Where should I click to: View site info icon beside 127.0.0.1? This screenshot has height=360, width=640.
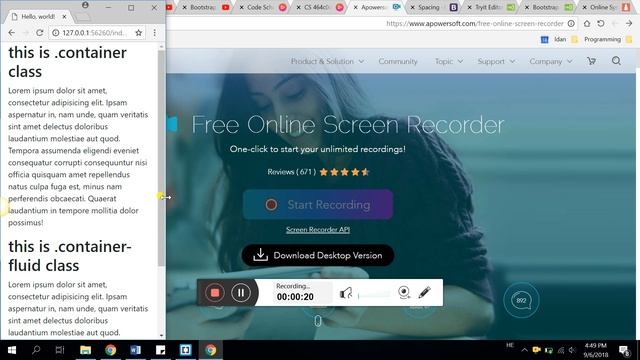click(x=56, y=33)
